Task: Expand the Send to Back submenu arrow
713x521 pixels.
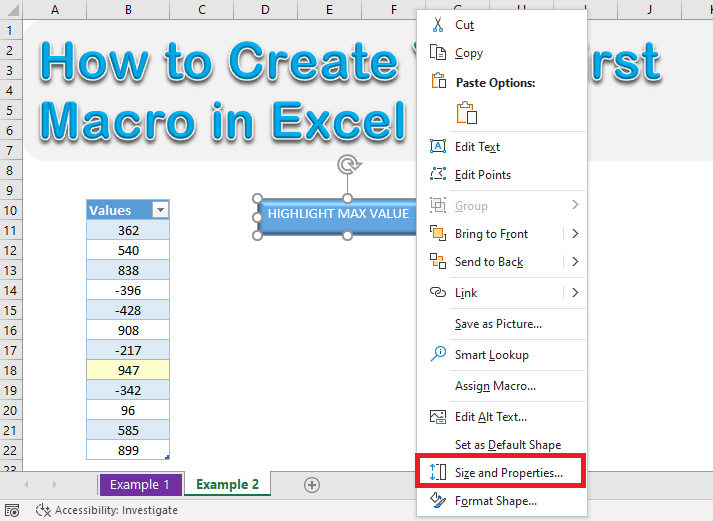Action: pyautogui.click(x=575, y=261)
